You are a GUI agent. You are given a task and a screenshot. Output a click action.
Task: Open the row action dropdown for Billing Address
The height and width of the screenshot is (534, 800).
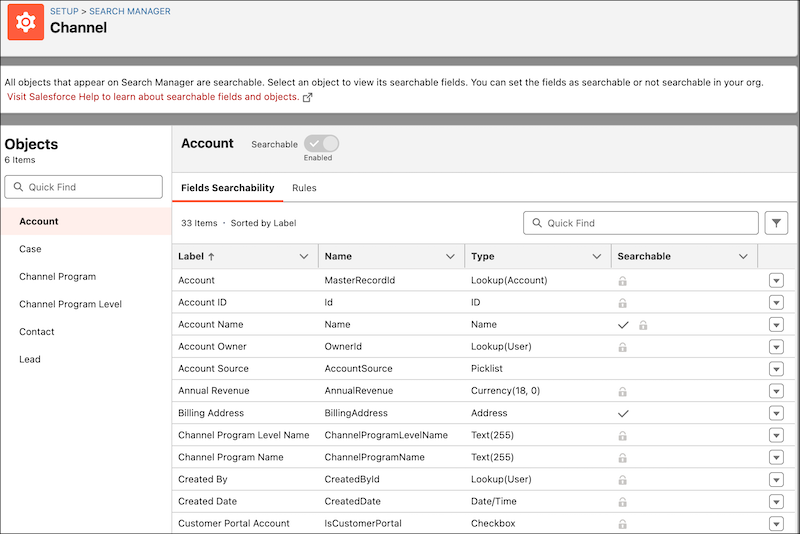[x=776, y=413]
